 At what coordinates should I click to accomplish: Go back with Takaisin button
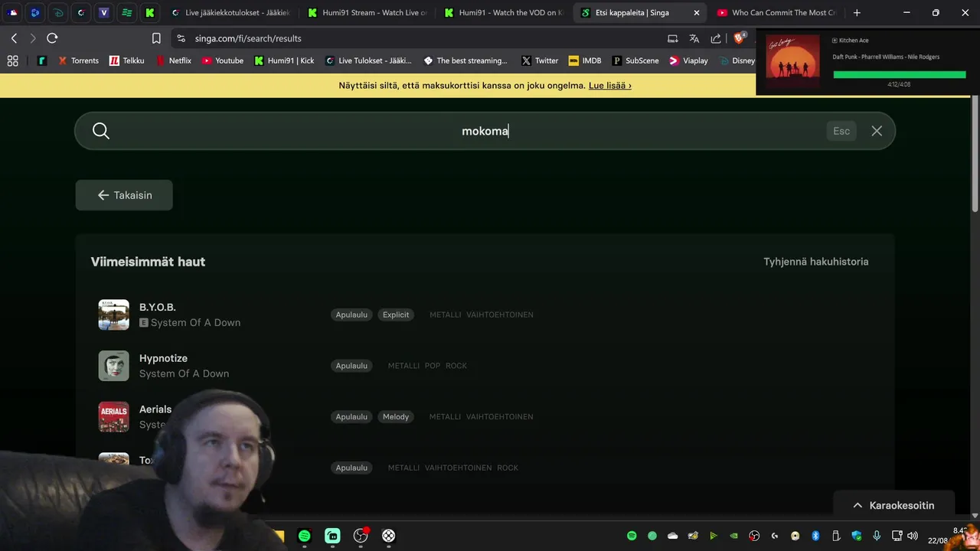124,195
